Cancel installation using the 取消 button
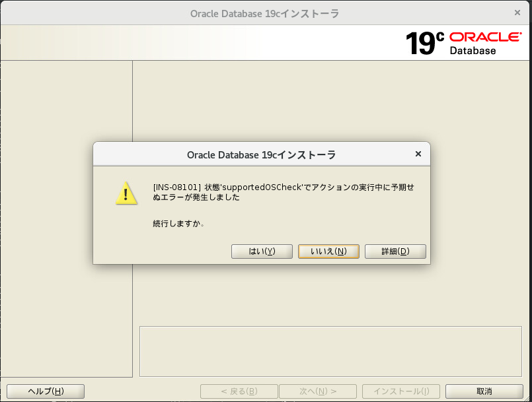 point(484,391)
